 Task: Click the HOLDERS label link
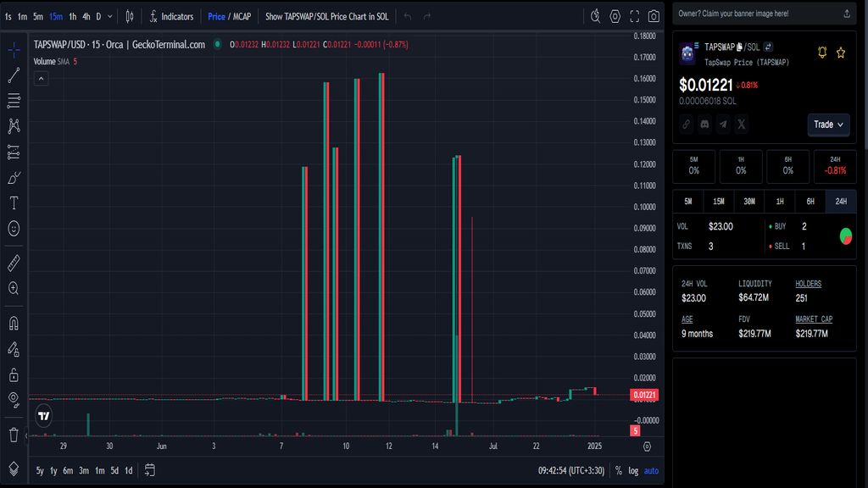808,284
